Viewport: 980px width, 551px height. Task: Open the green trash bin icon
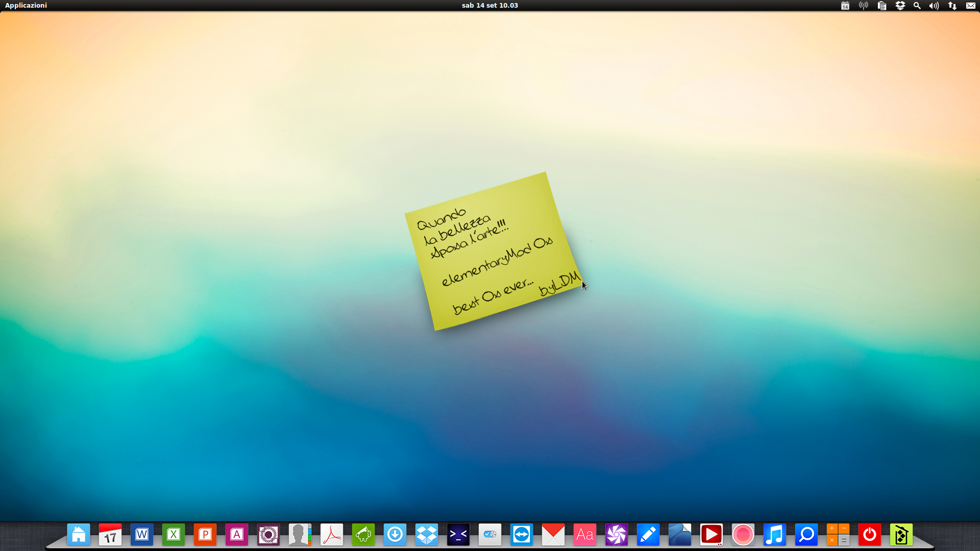coord(901,535)
